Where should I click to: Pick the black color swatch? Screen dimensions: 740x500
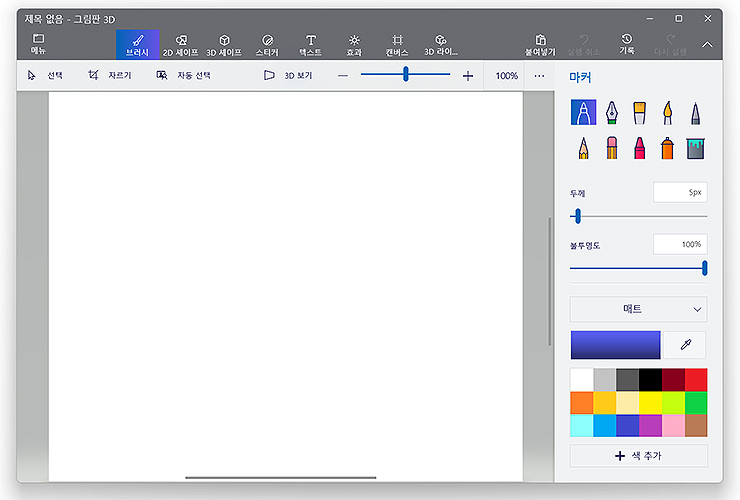click(x=650, y=380)
